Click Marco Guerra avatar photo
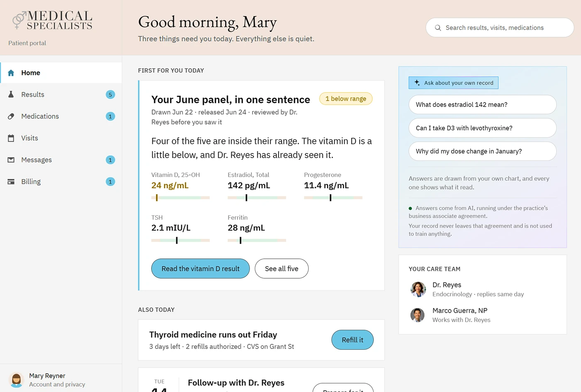 417,315
